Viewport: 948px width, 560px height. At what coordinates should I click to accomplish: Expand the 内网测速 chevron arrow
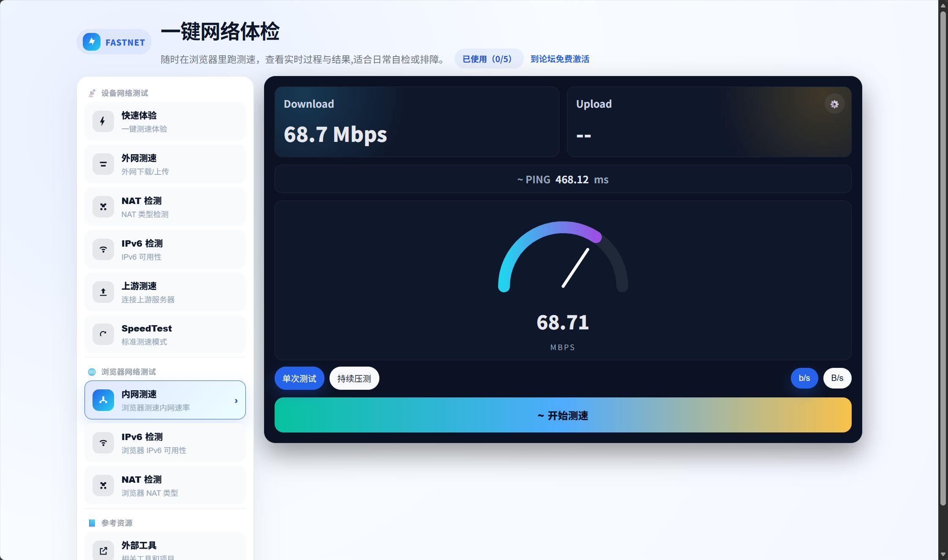(x=236, y=401)
